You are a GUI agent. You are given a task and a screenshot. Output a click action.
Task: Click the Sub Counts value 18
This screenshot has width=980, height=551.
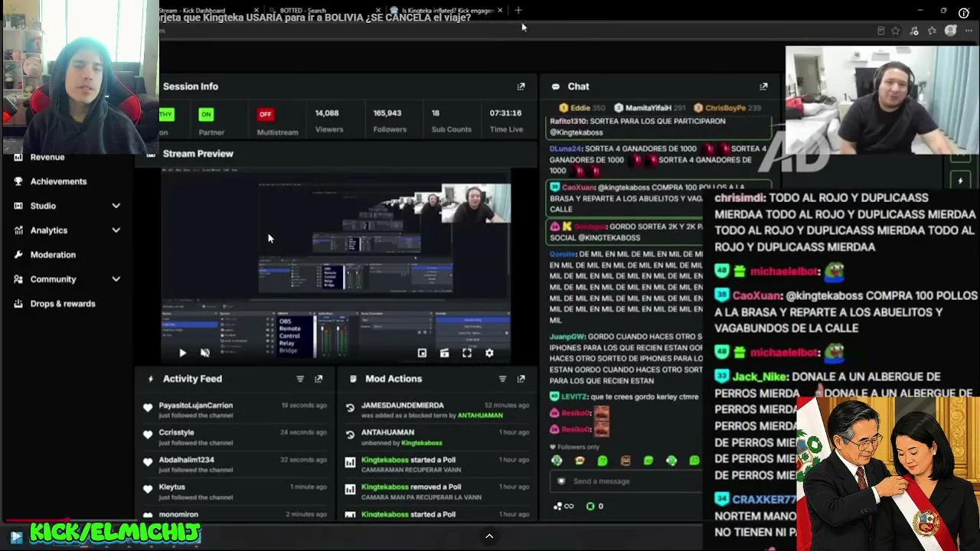[x=435, y=113]
